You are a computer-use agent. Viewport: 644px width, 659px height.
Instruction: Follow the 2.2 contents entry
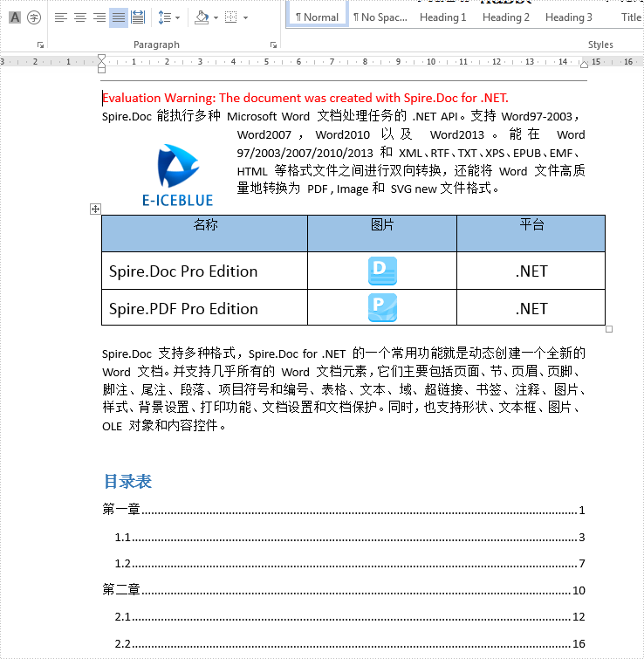click(350, 643)
